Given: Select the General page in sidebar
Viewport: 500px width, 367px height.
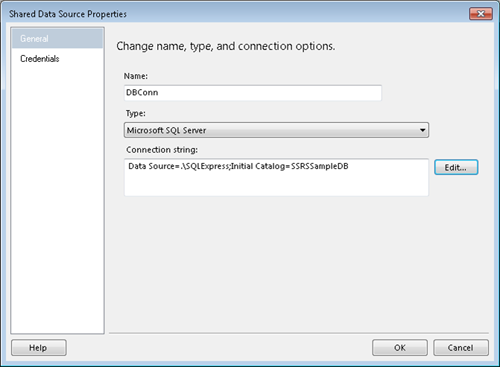Looking at the screenshot, I should [57, 39].
